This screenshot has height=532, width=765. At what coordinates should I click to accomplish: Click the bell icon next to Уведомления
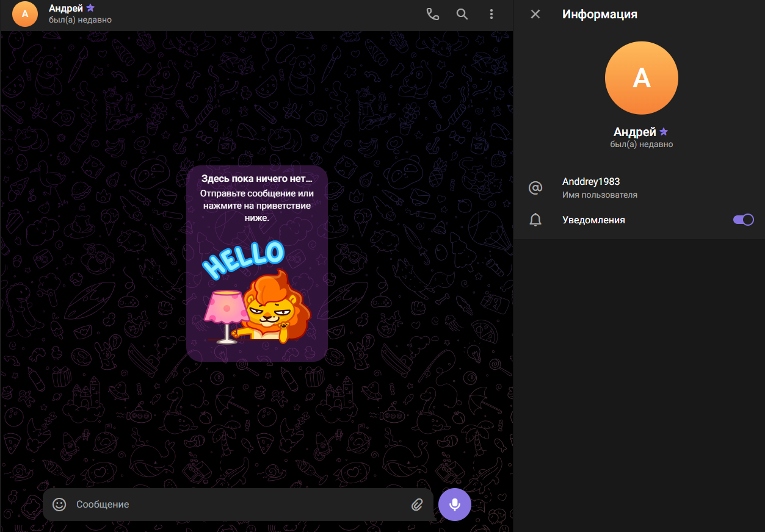coord(535,220)
